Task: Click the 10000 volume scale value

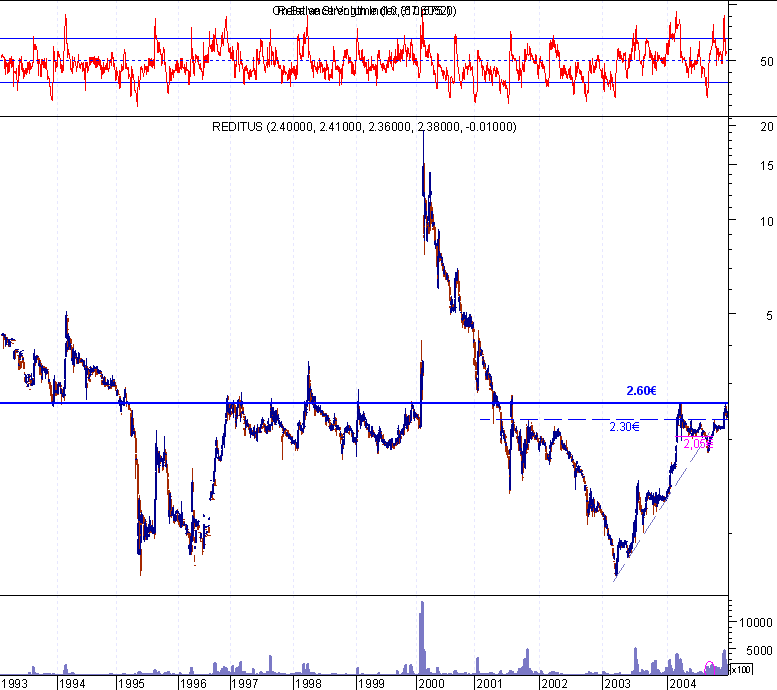Action: click(x=756, y=623)
